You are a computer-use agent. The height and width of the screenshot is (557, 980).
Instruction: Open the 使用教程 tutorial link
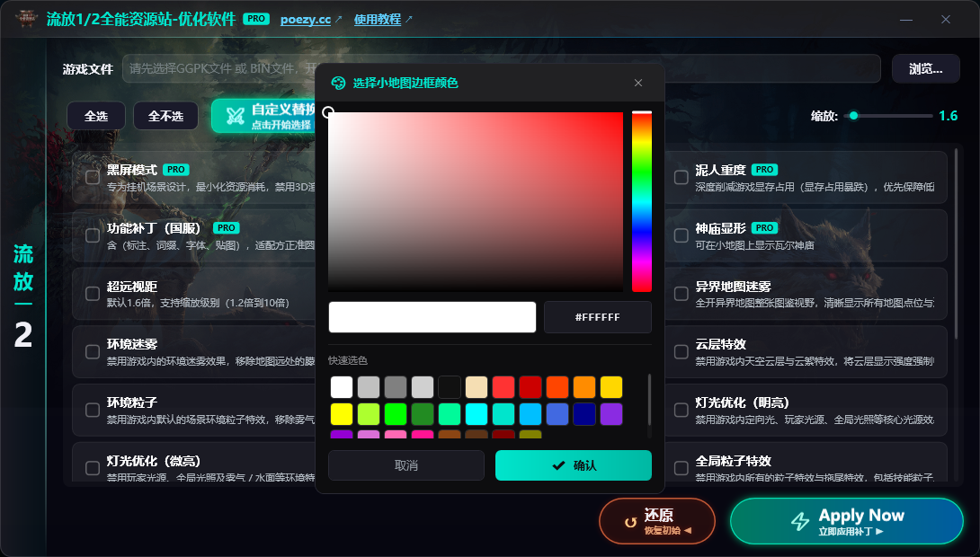(378, 20)
